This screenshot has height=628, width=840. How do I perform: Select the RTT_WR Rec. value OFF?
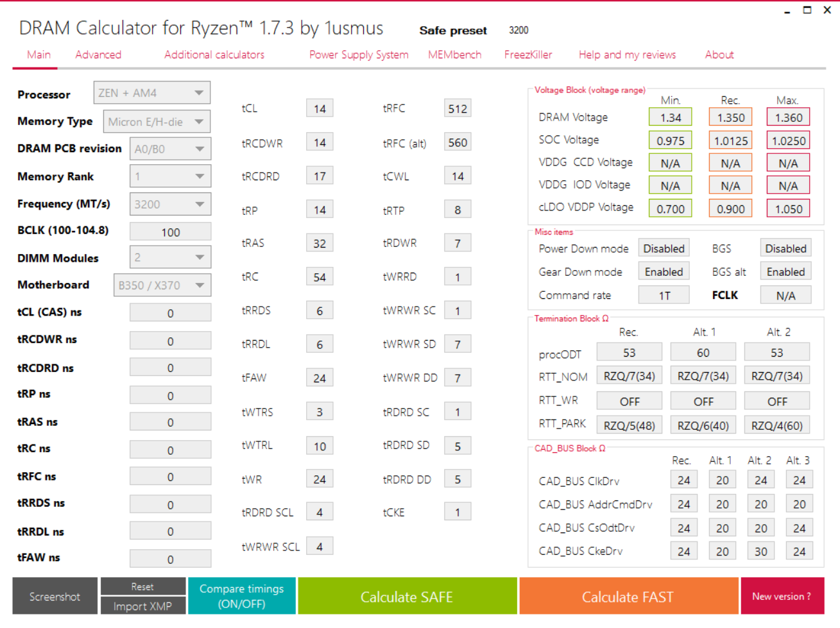point(630,401)
